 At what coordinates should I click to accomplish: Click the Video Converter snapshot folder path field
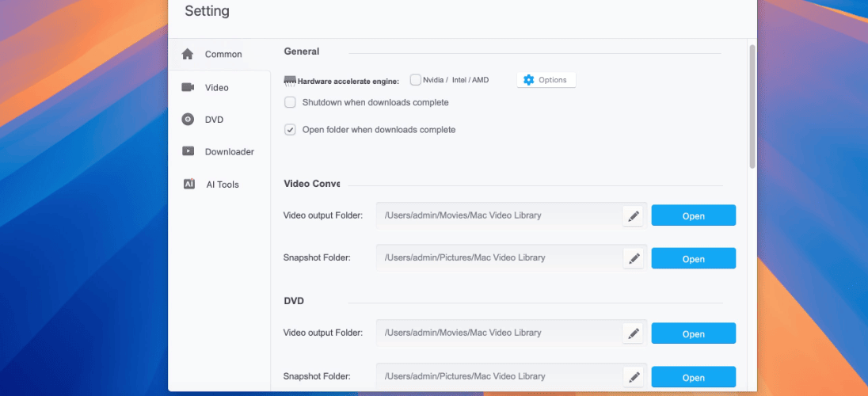498,257
